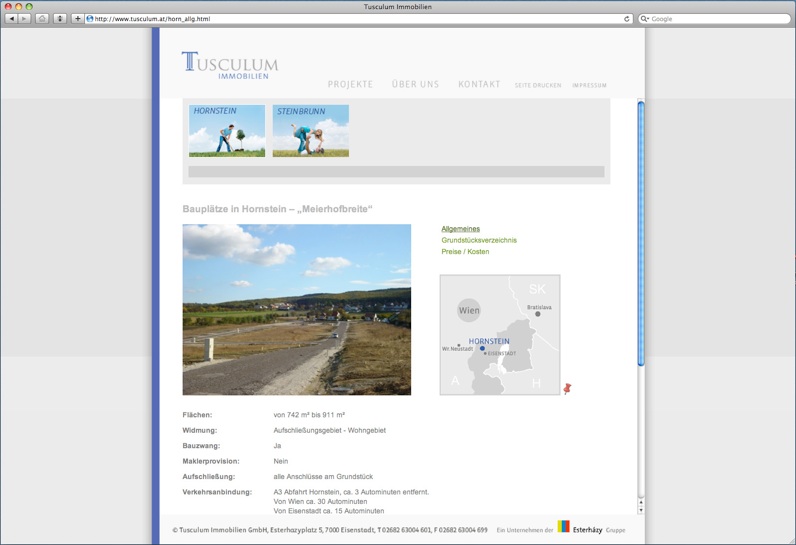
Task: Click the Esterházy logo in footer
Action: point(579,527)
